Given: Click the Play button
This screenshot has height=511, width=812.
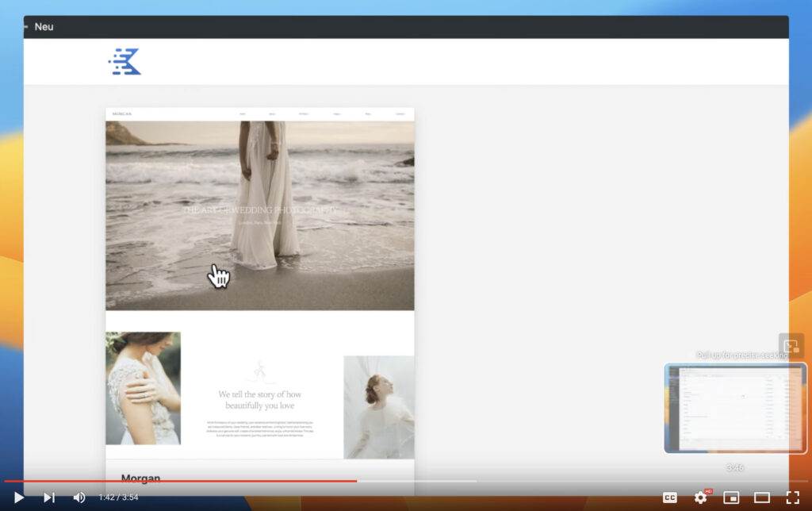Looking at the screenshot, I should tap(20, 498).
